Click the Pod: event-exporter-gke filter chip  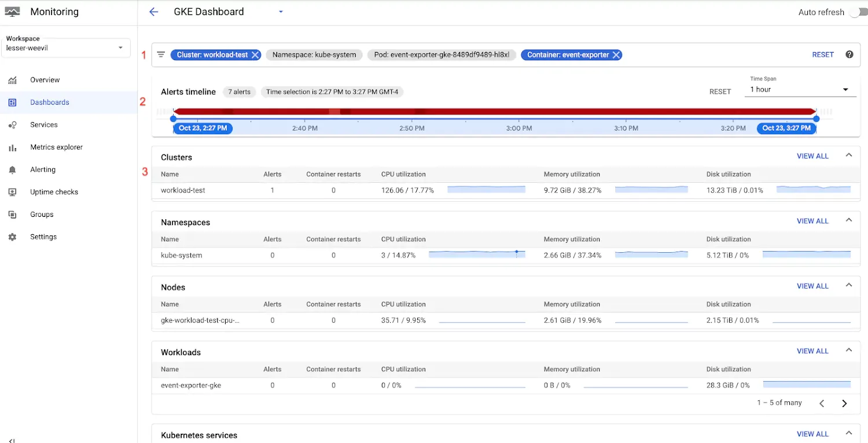(x=442, y=55)
